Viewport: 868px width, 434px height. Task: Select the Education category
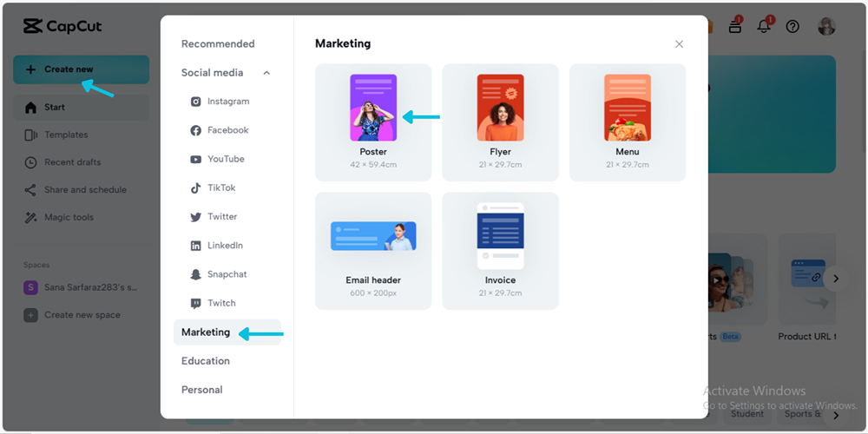(206, 361)
